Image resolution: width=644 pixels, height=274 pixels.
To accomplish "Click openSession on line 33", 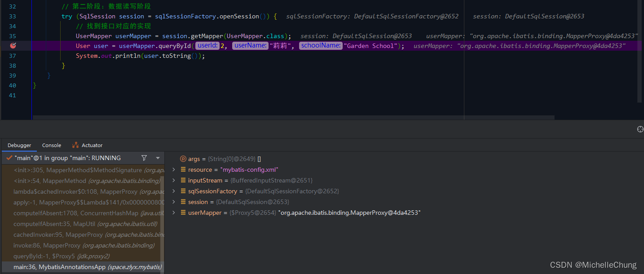I will coord(239,16).
